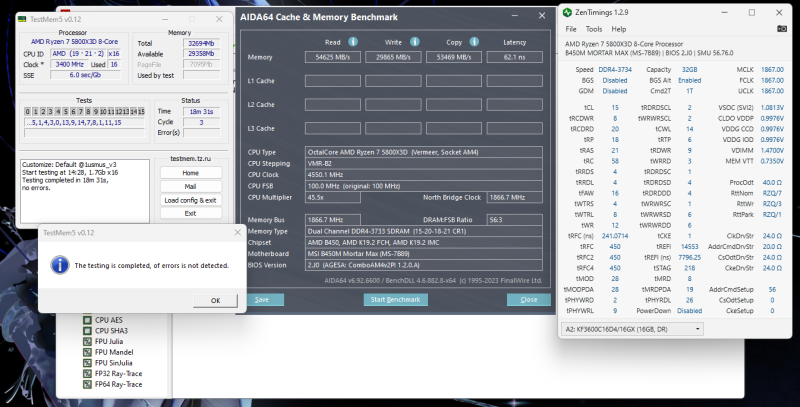The width and height of the screenshot is (800, 407).
Task: Click the CPU SHA3 benchmark icon
Action: click(x=87, y=330)
